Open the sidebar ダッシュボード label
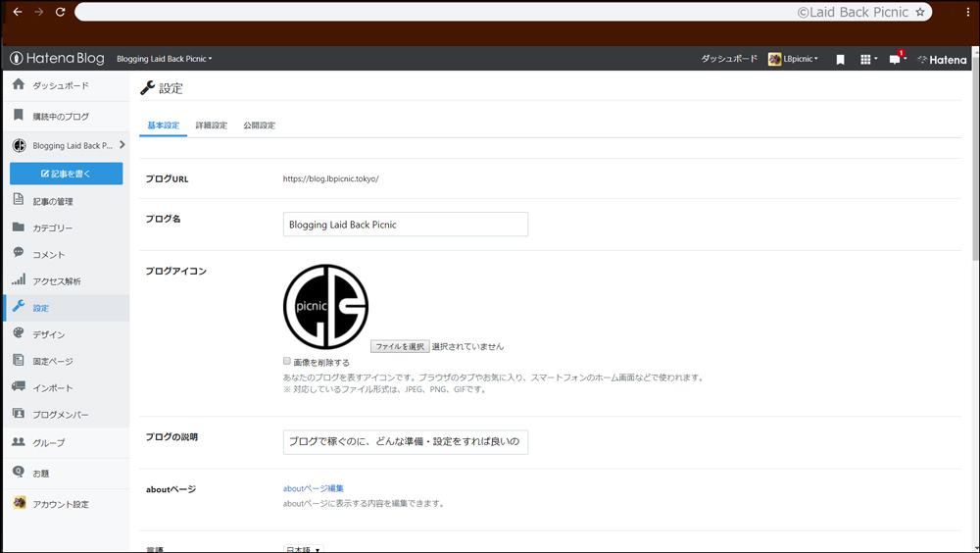Screen dimensions: 980x553 pos(61,85)
